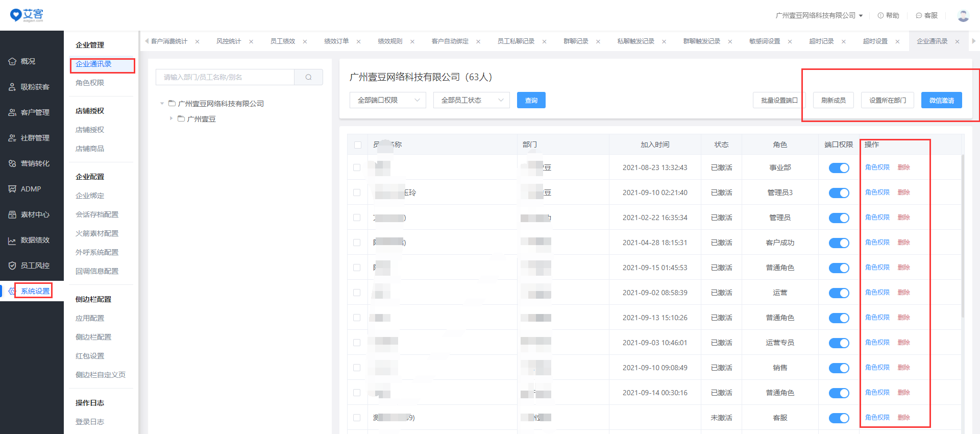Image resolution: width=980 pixels, height=434 pixels.
Task: Open the 全部员工状态 dropdown
Action: point(471,100)
